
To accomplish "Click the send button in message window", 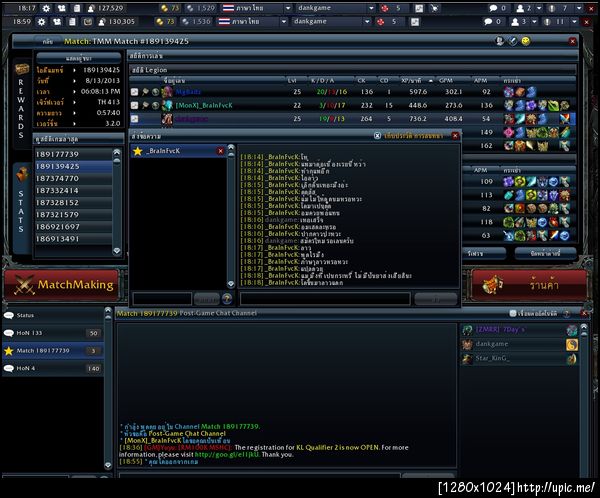I will pos(435,299).
